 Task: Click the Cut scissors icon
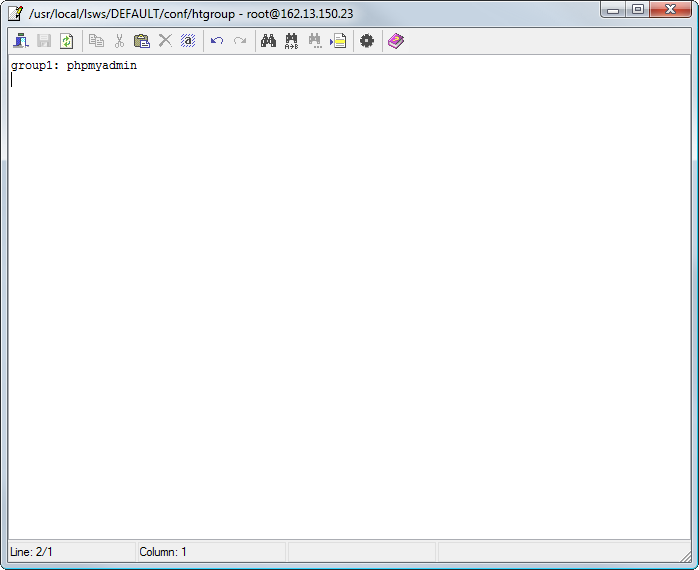click(x=119, y=41)
